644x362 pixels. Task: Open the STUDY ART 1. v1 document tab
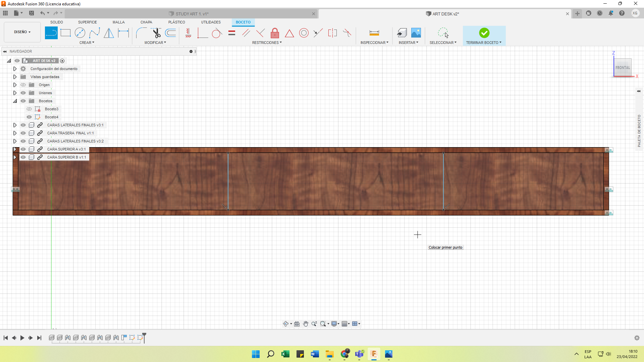click(192, 14)
